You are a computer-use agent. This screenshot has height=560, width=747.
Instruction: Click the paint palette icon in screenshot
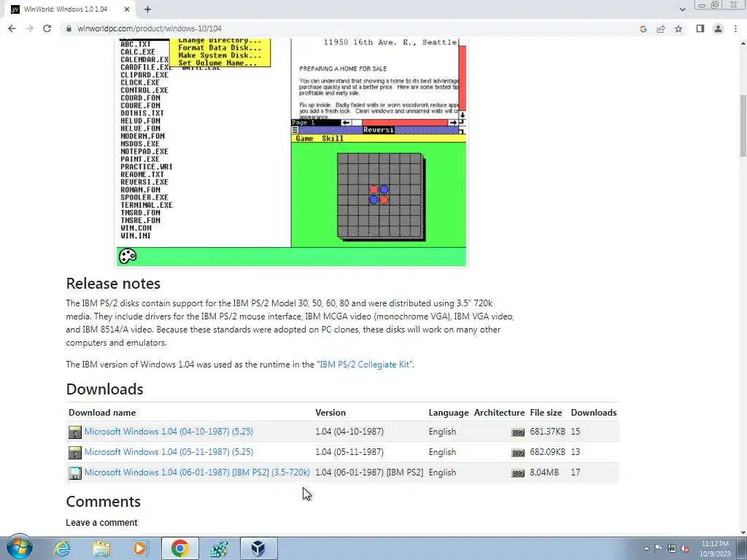[x=127, y=256]
